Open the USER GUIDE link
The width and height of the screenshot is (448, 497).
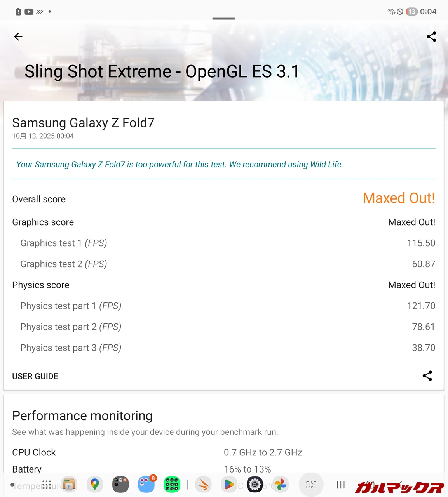tap(35, 376)
